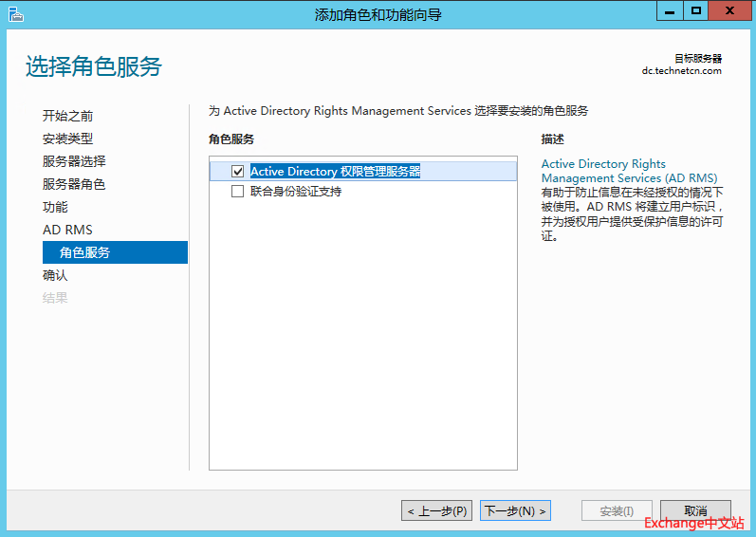This screenshot has height=537, width=756.
Task: Enable the 联合身份验证支持 checkbox
Action: point(238,192)
